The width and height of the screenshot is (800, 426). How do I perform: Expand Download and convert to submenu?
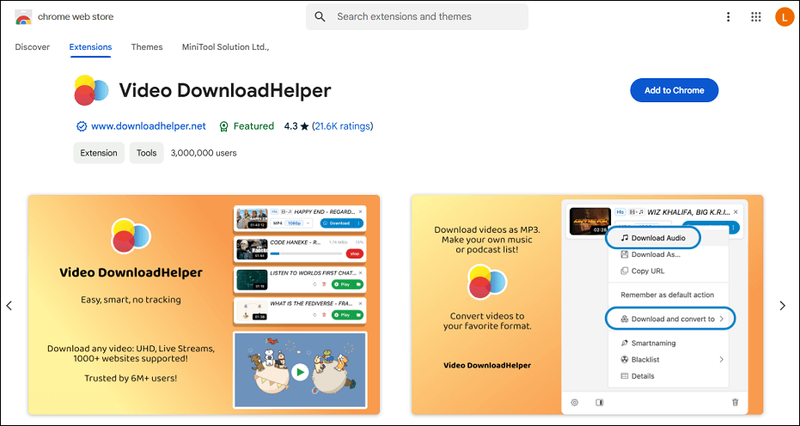[x=670, y=319]
